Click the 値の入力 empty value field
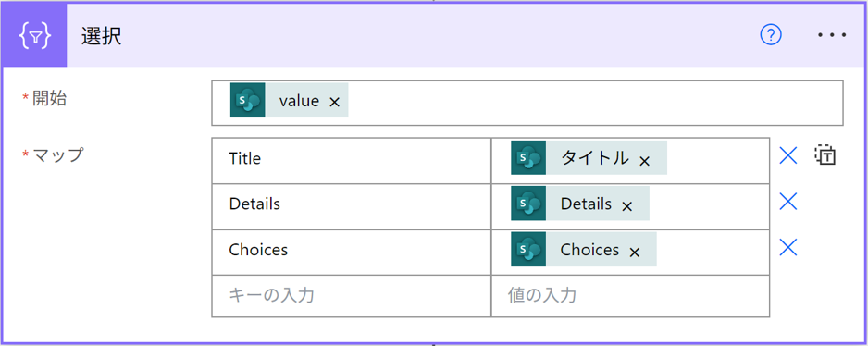This screenshot has height=346, width=868. click(630, 296)
